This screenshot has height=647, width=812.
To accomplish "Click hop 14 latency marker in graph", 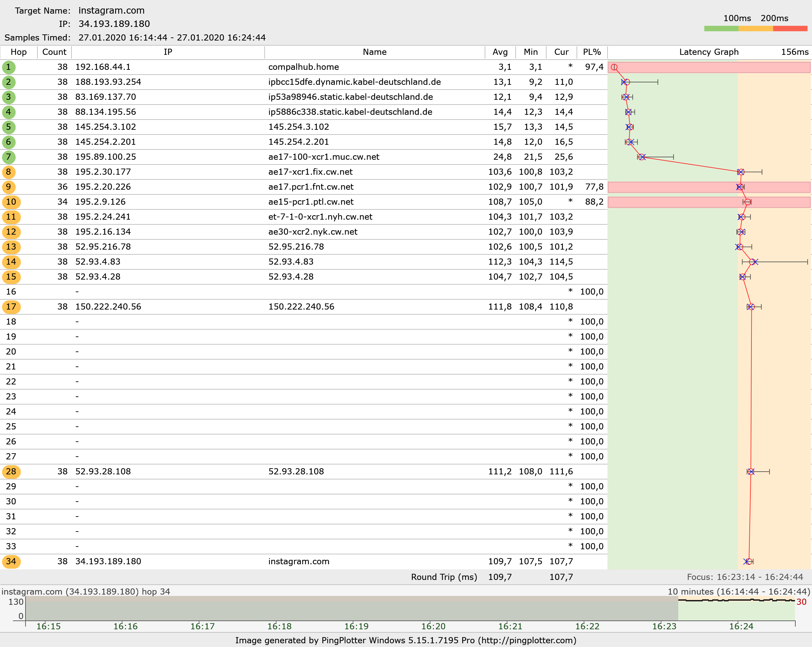I will click(x=753, y=262).
